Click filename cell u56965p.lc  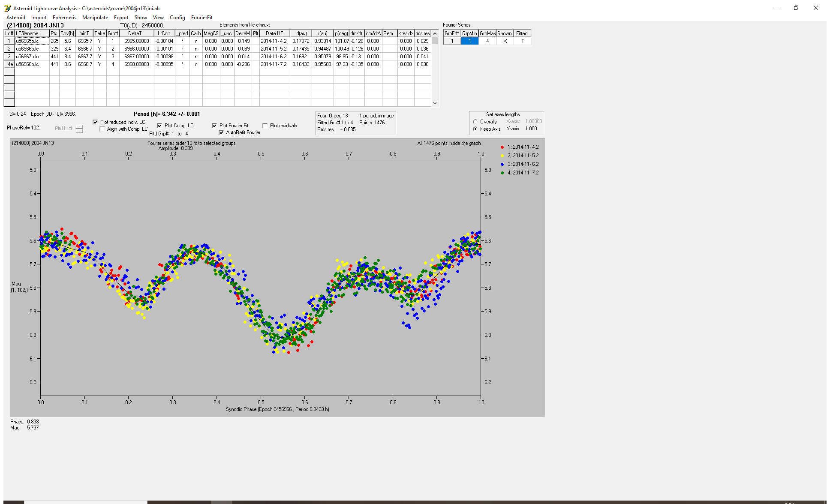[x=32, y=41]
